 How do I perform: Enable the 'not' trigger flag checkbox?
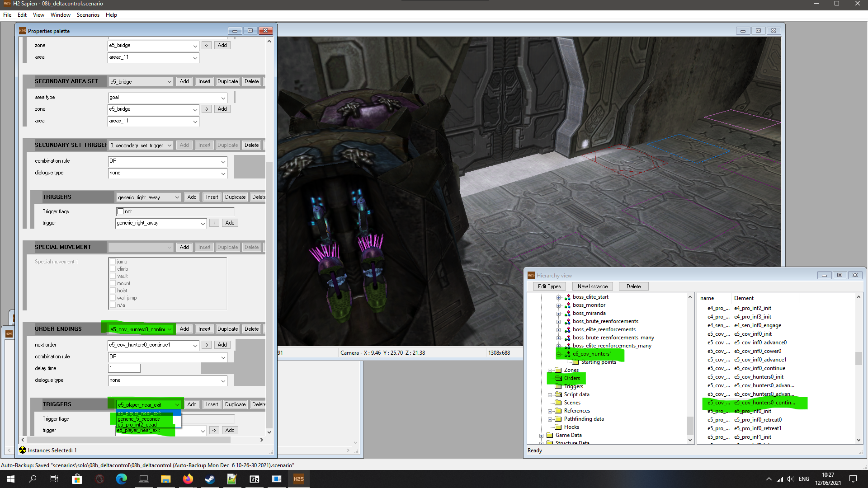click(121, 211)
